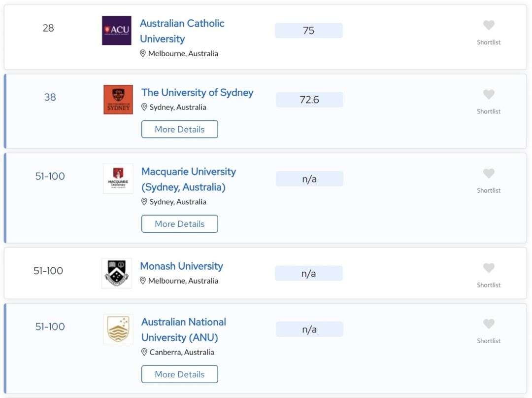Toggle heart shortlist for University of Sydney

pyautogui.click(x=489, y=94)
